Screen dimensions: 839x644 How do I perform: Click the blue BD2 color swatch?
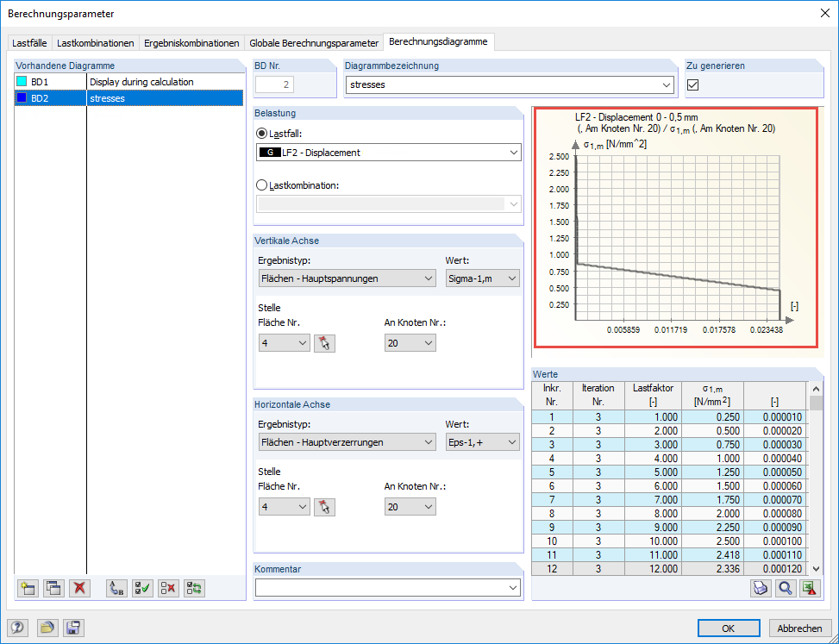(22, 98)
